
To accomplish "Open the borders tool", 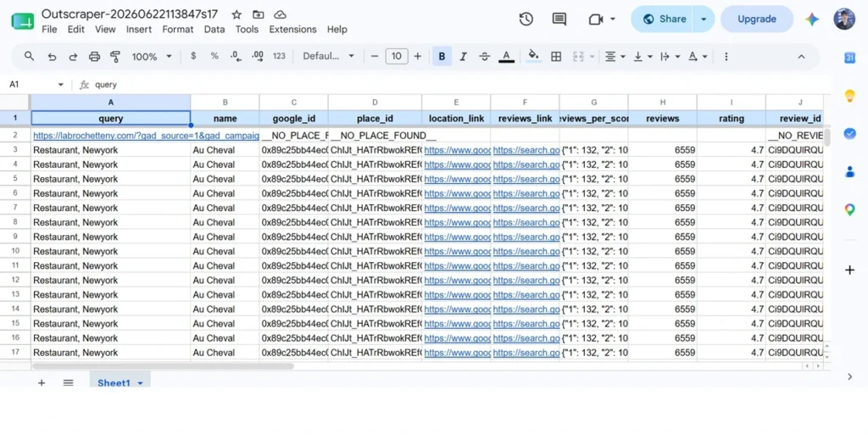I will point(556,57).
